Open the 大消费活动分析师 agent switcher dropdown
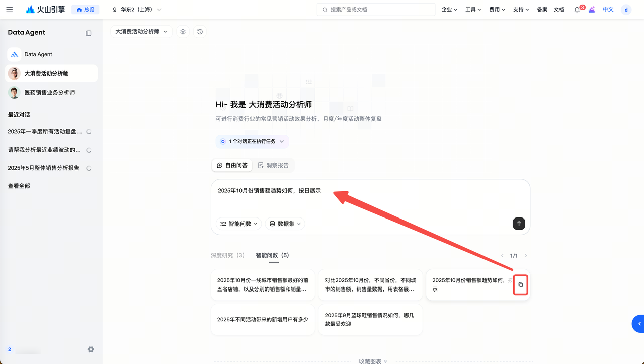 141,32
